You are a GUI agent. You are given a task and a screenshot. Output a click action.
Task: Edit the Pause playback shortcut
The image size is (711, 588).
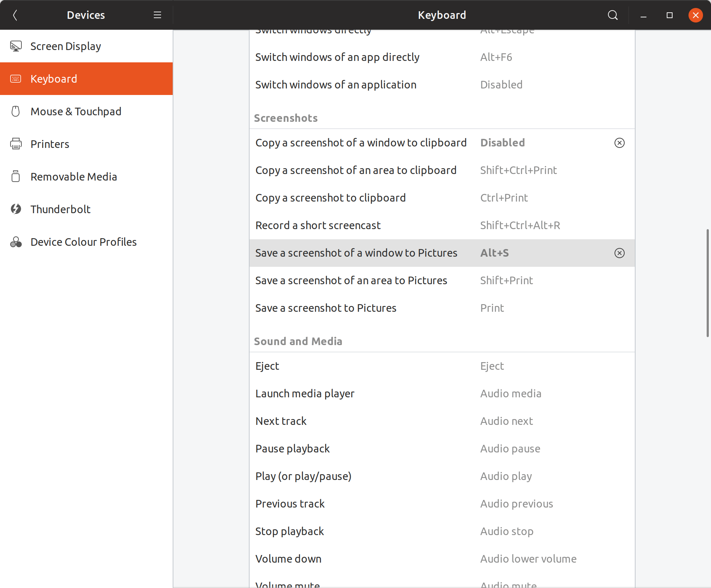[x=442, y=449]
